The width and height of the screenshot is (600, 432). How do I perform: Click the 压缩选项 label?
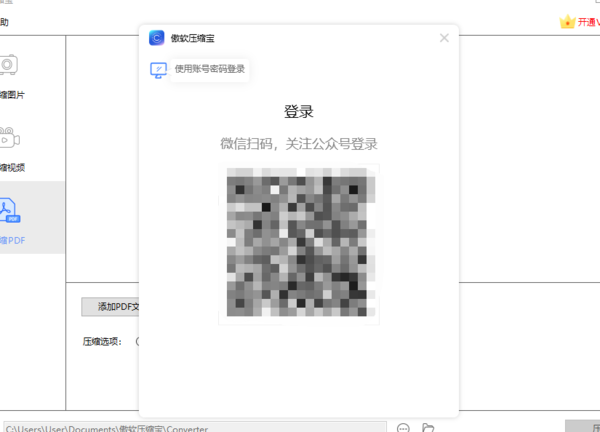(x=102, y=341)
